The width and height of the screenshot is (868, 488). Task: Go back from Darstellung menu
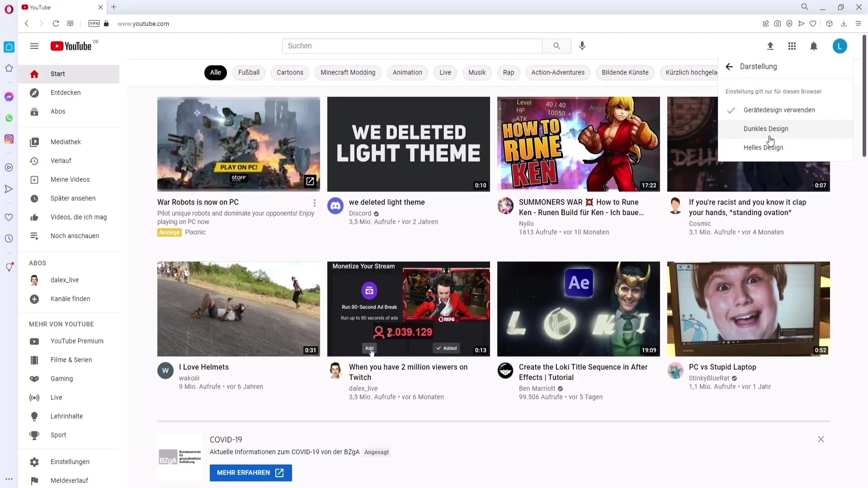729,66
